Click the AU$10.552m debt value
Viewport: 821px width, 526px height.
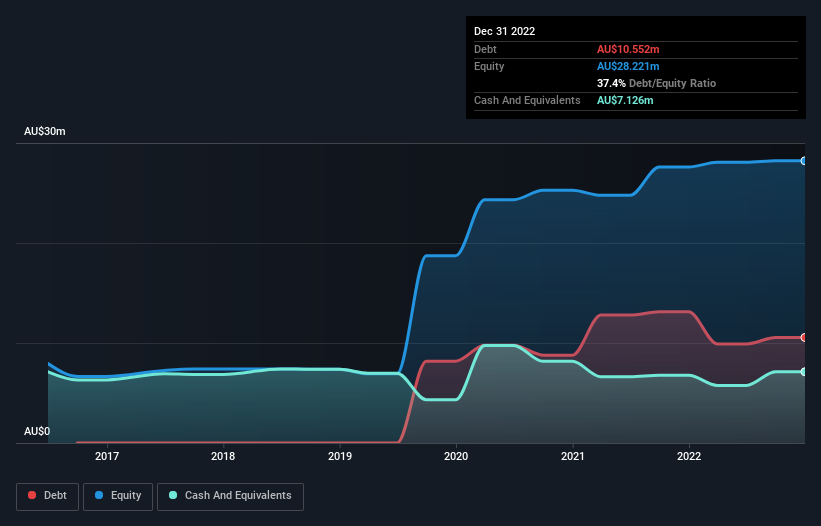(628, 49)
